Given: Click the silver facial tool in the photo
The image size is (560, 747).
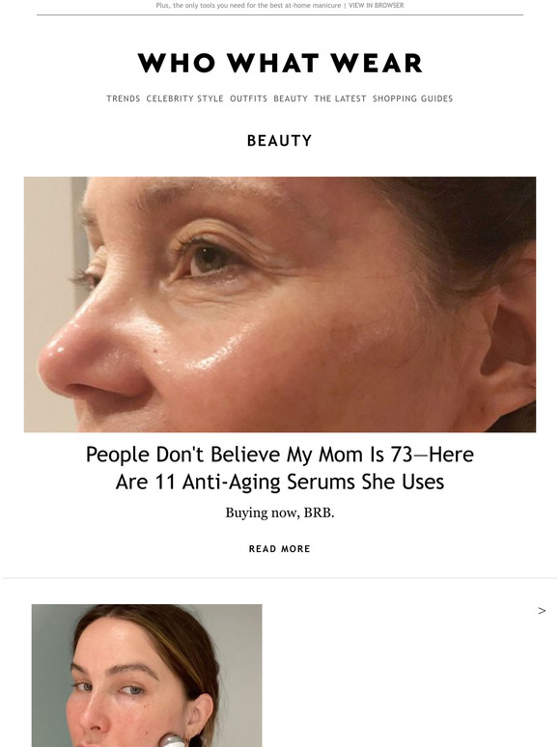Looking at the screenshot, I should tap(173, 741).
